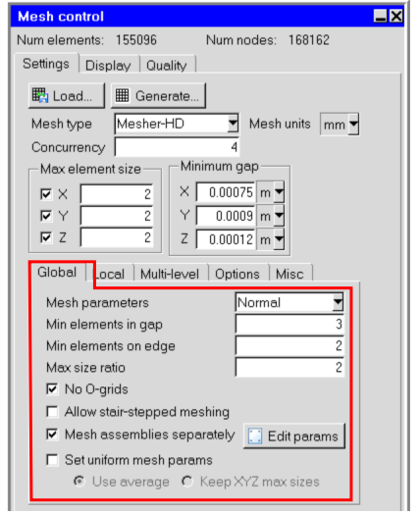The height and width of the screenshot is (514, 420).
Task: Expand the Mesh units dropdown
Action: click(353, 125)
